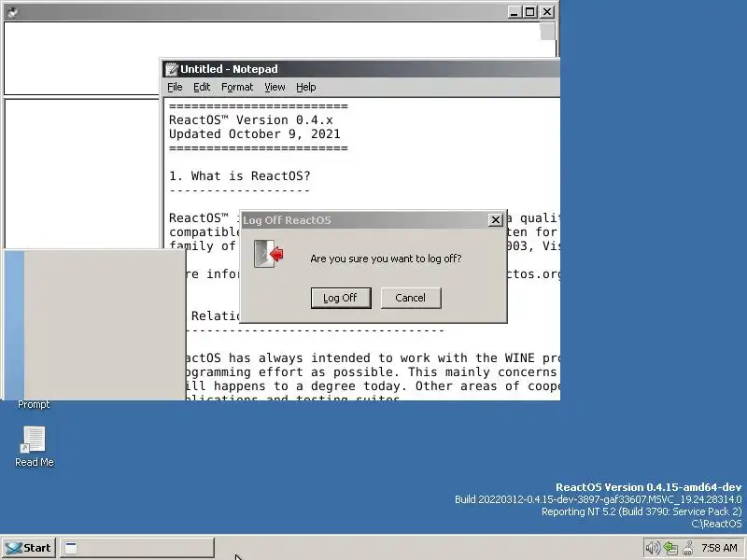Click the 'ReactOS™ Version 0.4.x' line in Notepad
The width and height of the screenshot is (747, 560).
tap(251, 120)
